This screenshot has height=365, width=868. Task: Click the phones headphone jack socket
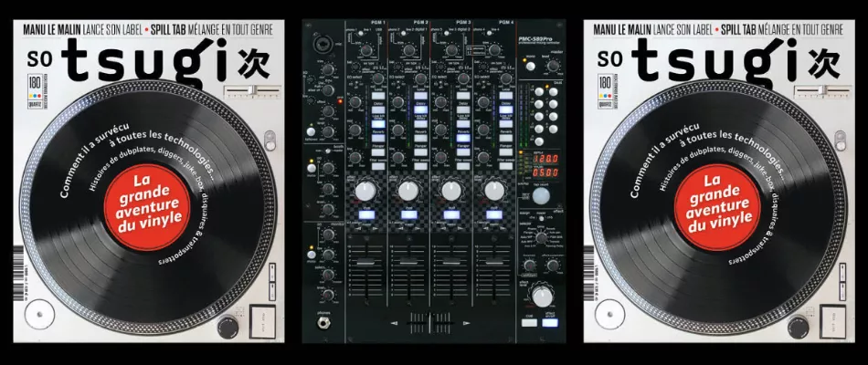(324, 321)
